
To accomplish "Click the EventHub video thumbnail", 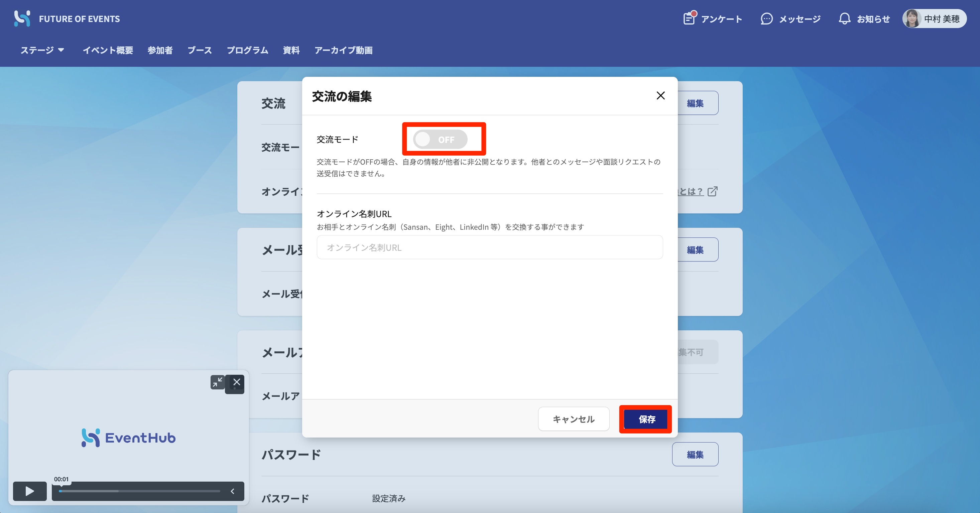I will pyautogui.click(x=129, y=438).
